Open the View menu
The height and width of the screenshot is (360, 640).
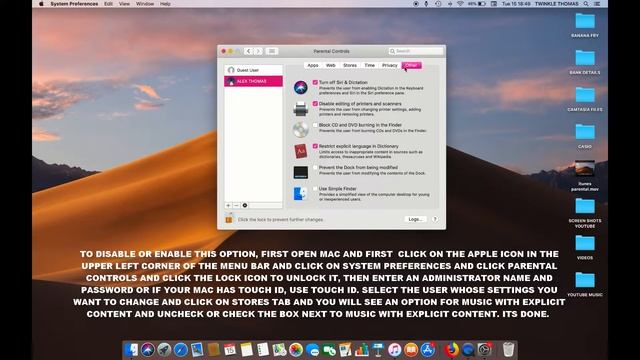pyautogui.click(x=124, y=4)
